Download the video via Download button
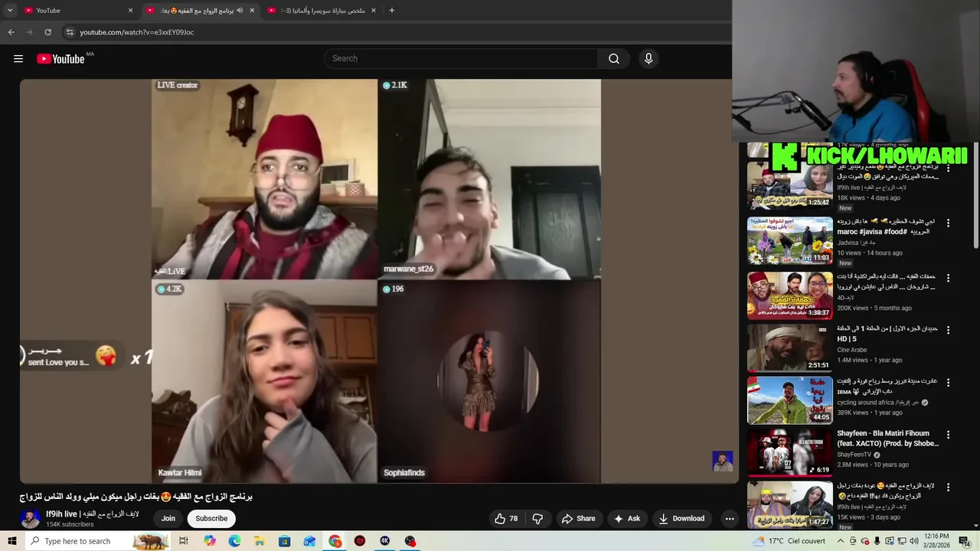 [x=681, y=518]
